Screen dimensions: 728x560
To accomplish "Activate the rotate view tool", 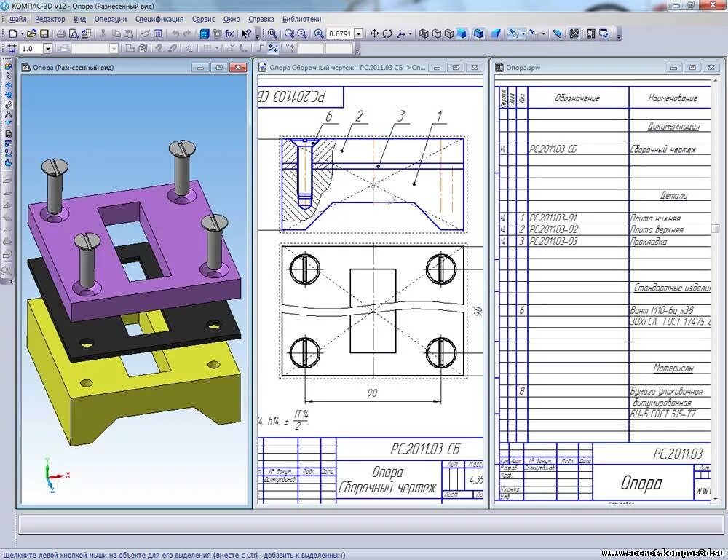I will (387, 33).
